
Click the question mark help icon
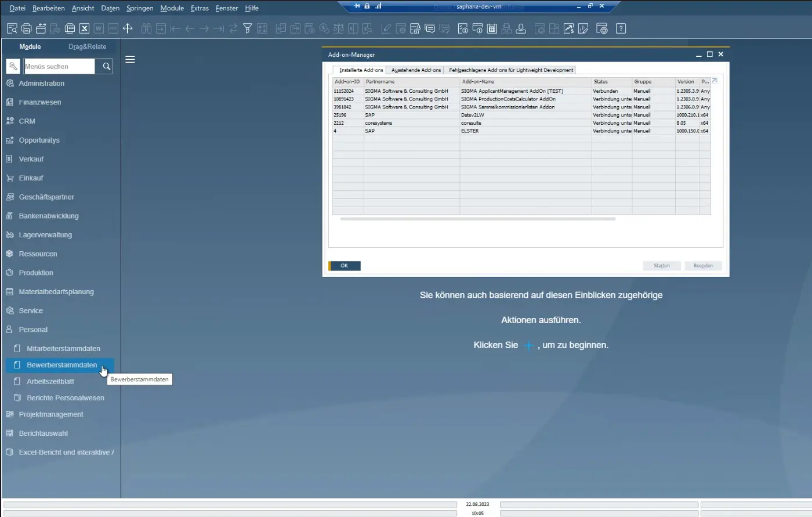click(620, 28)
